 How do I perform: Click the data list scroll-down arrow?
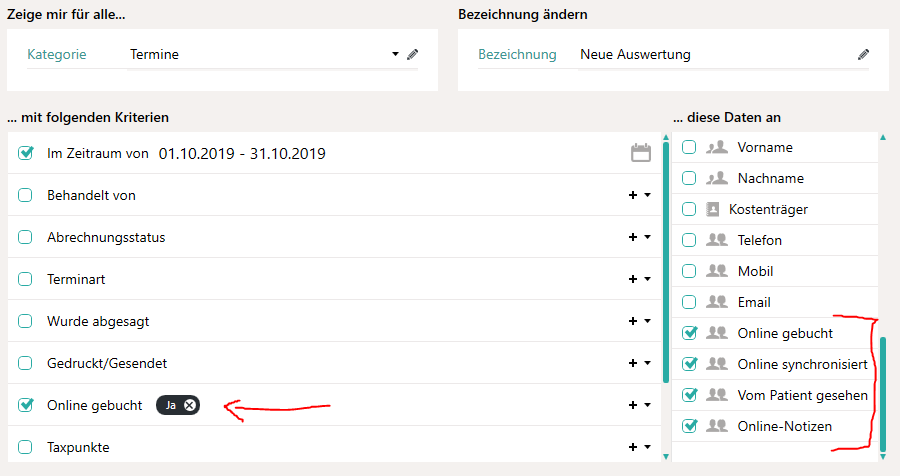click(883, 456)
